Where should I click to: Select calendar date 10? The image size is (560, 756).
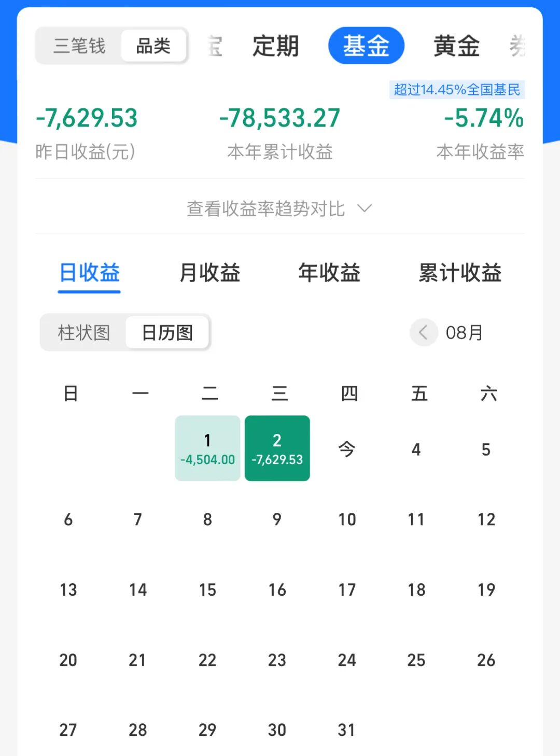click(x=347, y=519)
